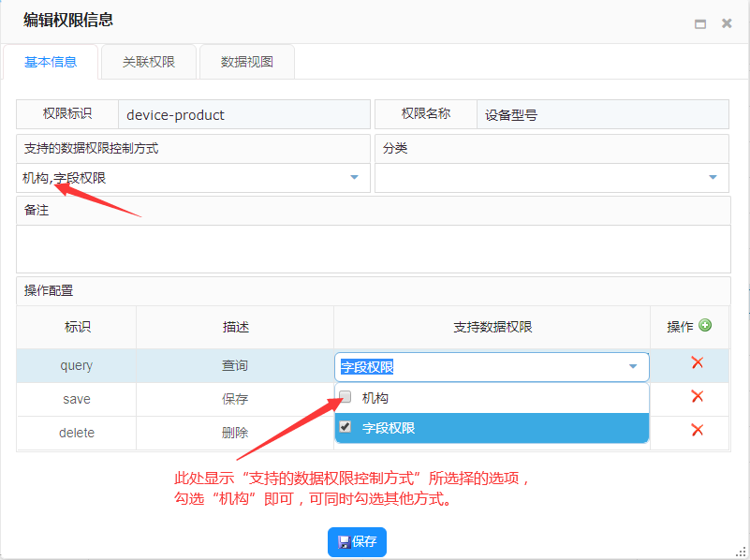Select the 基本信息 tab
750x560 pixels.
(51, 62)
